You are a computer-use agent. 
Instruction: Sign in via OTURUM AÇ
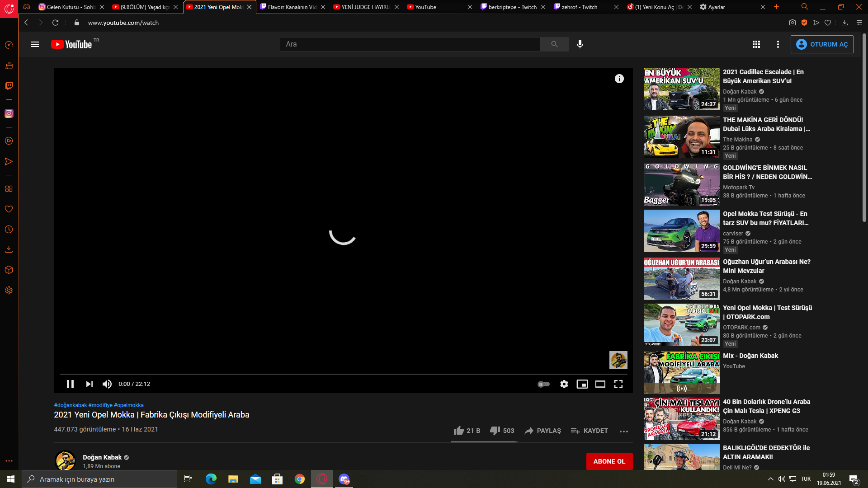point(822,44)
